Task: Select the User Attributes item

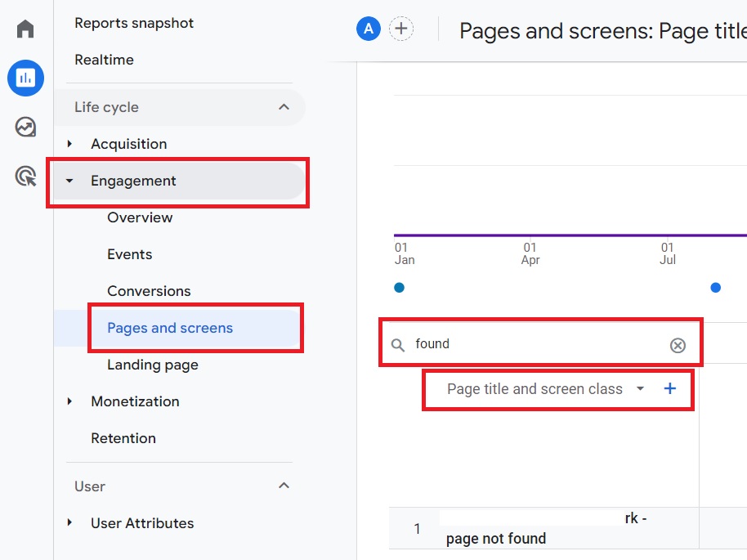Action: [142, 523]
